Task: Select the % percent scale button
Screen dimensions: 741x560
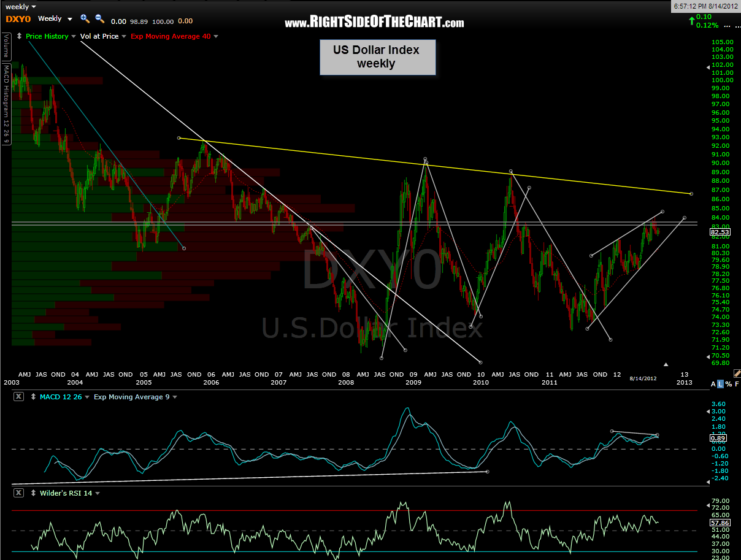Action: pyautogui.click(x=729, y=383)
